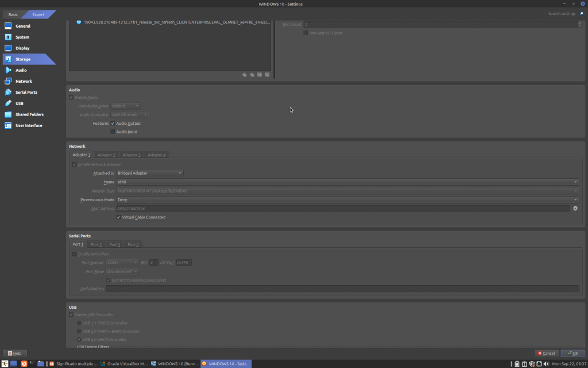Open the Attached to dropdown

click(x=149, y=173)
